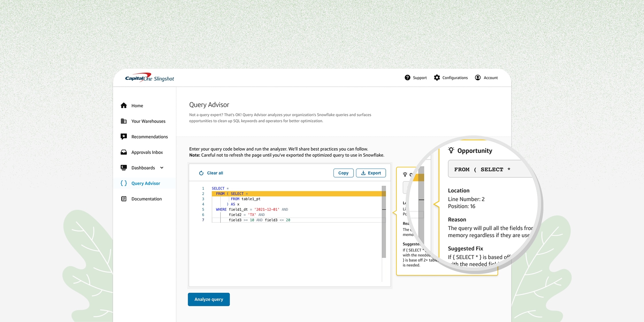Click the download icon on Export

363,173
